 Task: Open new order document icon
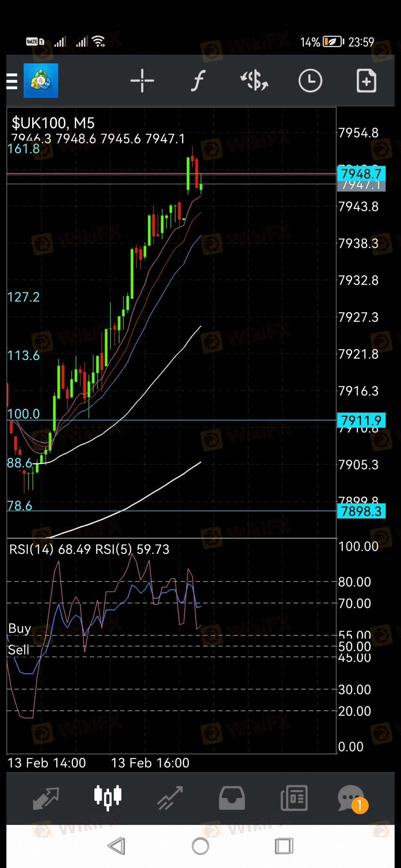(x=366, y=80)
